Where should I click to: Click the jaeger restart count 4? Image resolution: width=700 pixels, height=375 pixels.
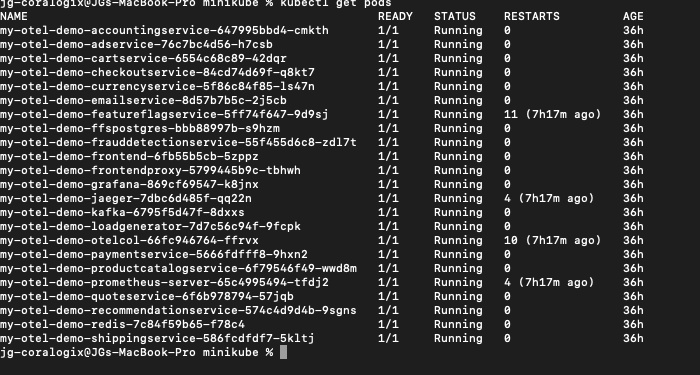click(x=508, y=198)
